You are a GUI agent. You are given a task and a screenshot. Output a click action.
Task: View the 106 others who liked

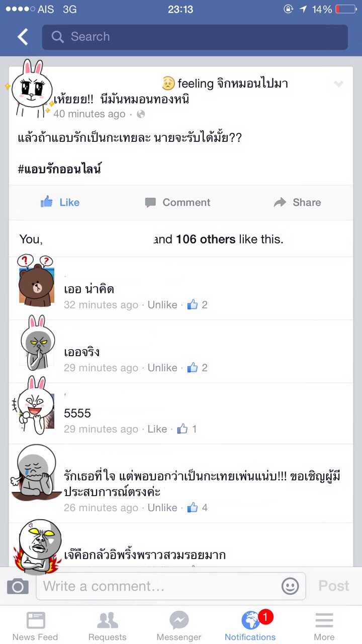coord(206,239)
